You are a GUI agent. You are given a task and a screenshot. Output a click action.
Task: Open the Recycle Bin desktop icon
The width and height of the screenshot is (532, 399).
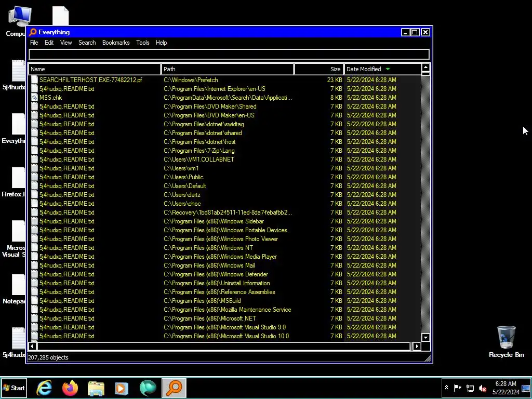click(506, 342)
